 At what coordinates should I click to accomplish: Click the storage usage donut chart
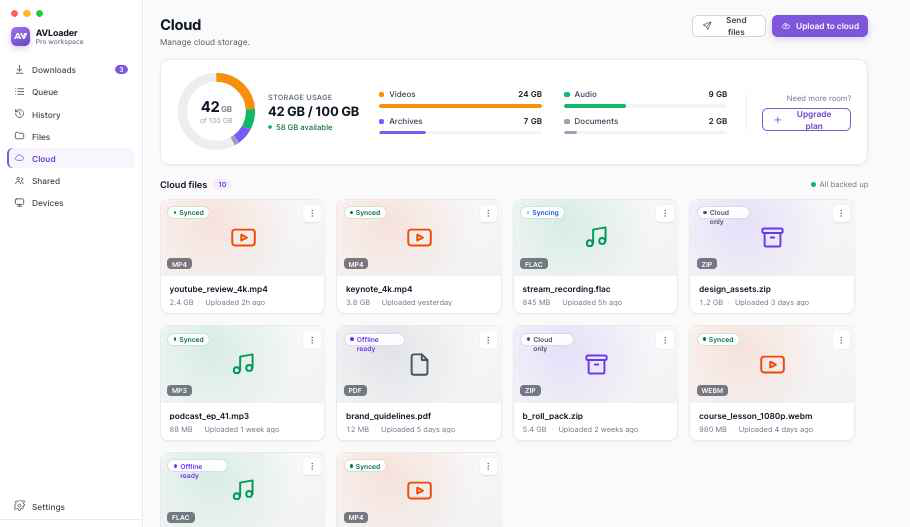216,111
